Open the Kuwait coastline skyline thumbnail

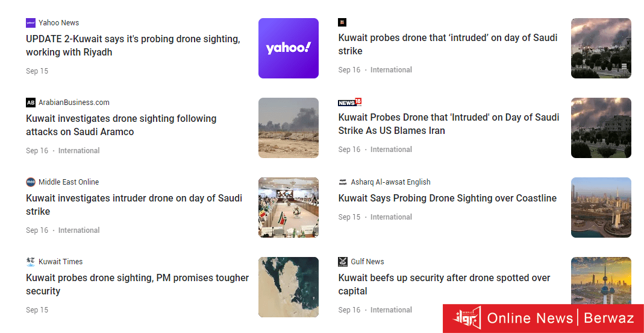[601, 208]
